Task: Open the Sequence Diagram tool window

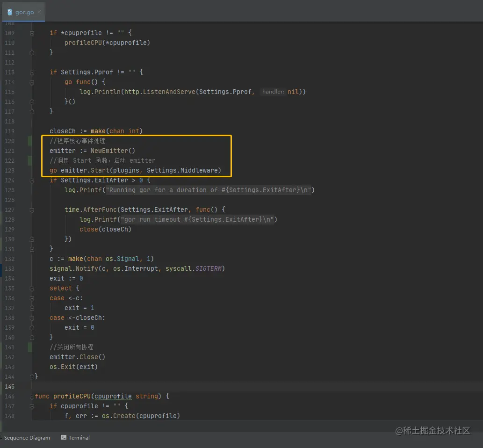Action: click(x=27, y=438)
